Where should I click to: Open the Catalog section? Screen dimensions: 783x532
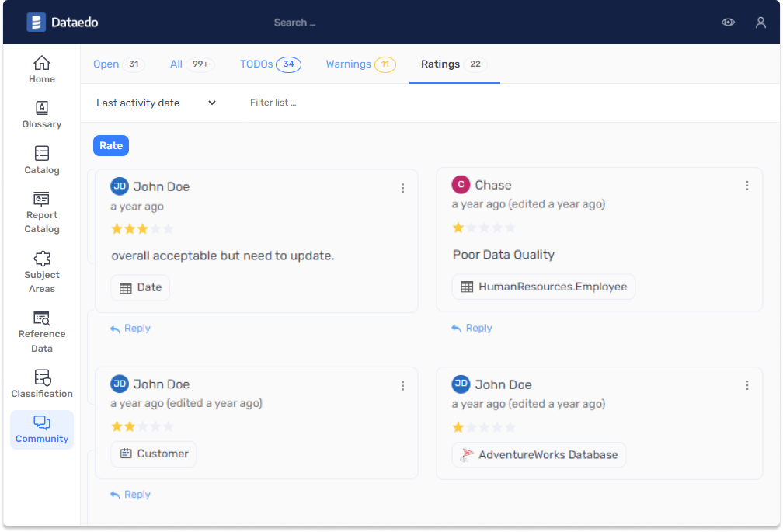coord(42,158)
